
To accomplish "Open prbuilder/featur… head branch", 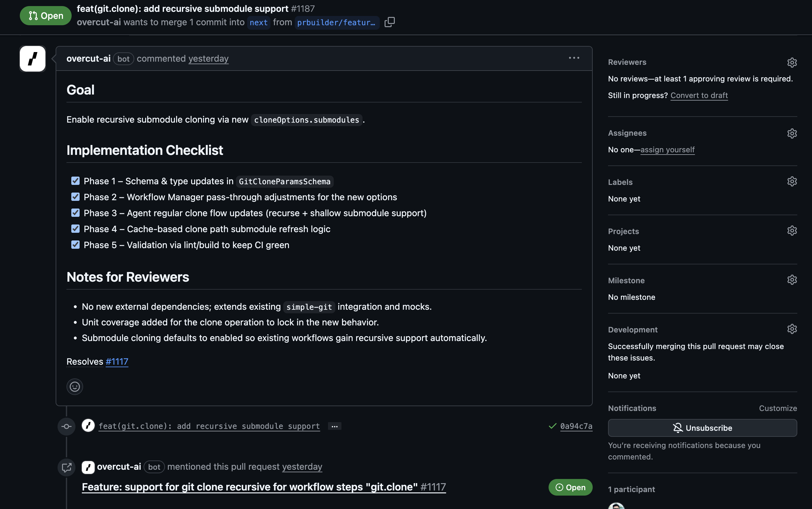I will 336,23.
